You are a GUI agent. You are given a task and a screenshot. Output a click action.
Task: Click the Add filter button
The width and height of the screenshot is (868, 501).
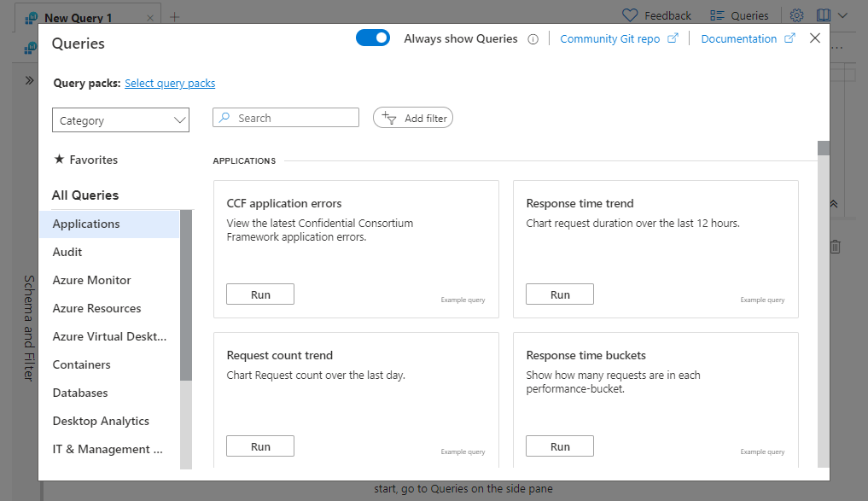pyautogui.click(x=413, y=118)
